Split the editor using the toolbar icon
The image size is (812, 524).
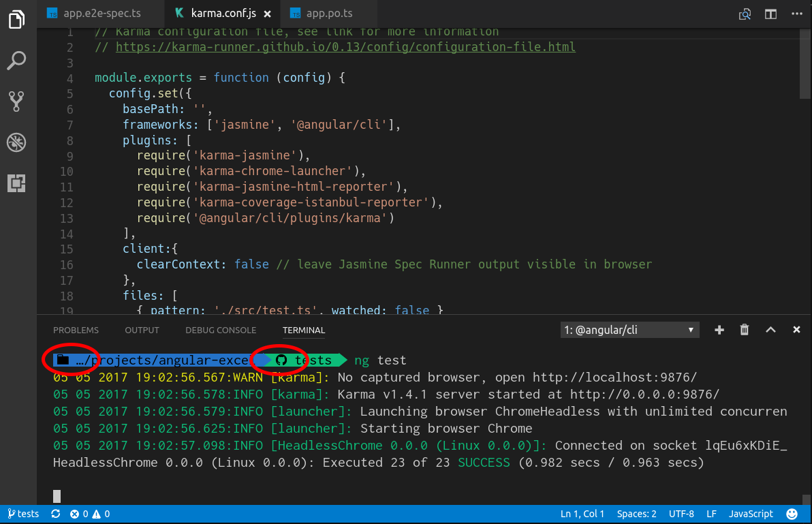click(770, 13)
